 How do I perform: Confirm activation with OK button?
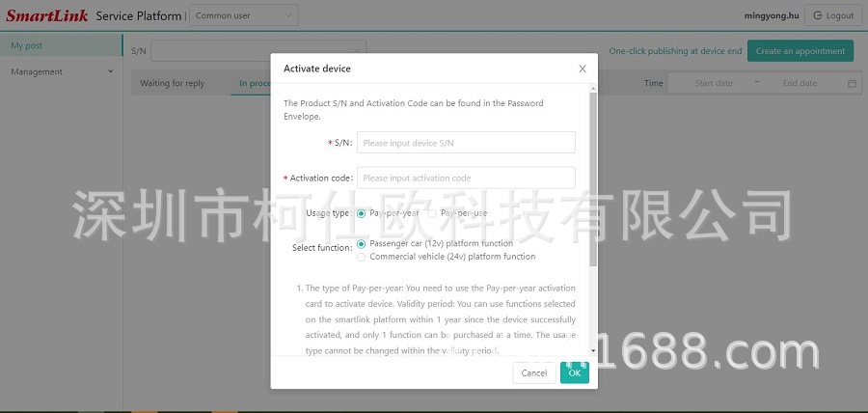[575, 372]
